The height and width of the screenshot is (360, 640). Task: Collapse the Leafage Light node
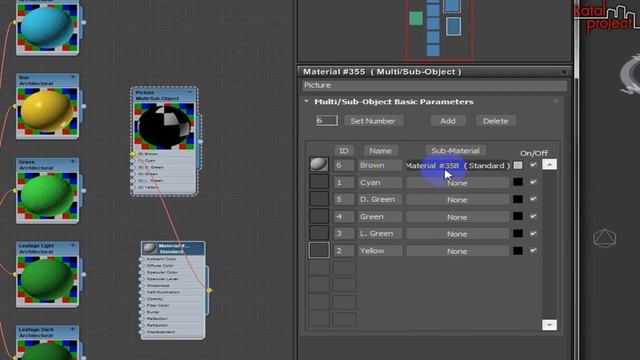pos(73,246)
